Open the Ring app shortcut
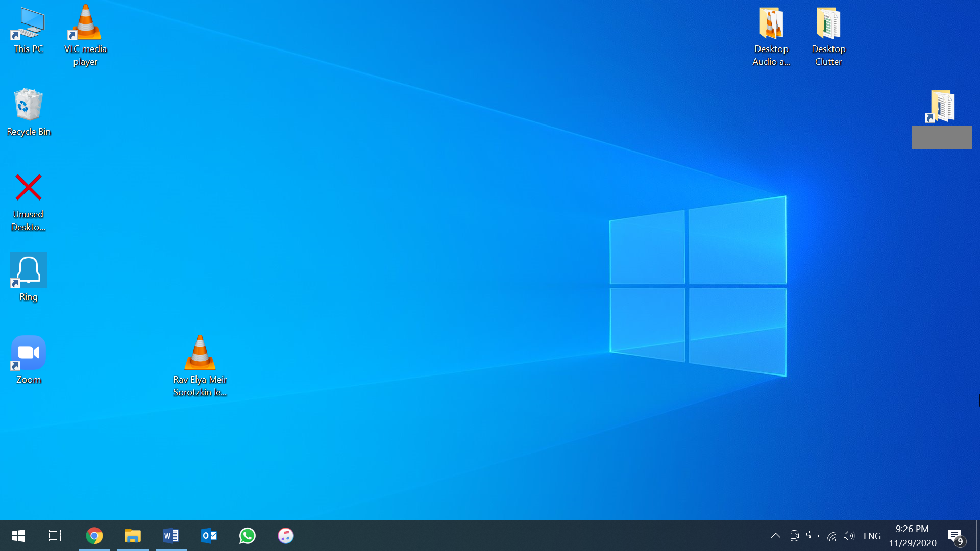 pos(28,269)
